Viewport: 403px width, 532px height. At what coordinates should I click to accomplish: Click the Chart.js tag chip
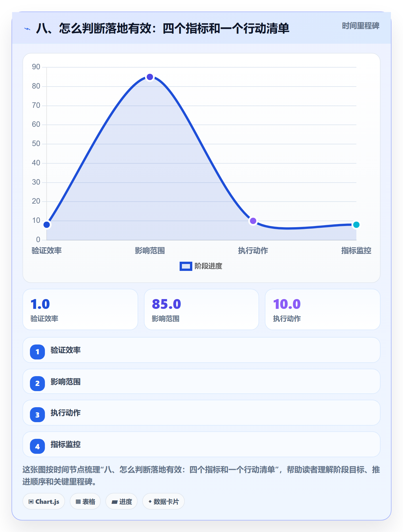[44, 502]
